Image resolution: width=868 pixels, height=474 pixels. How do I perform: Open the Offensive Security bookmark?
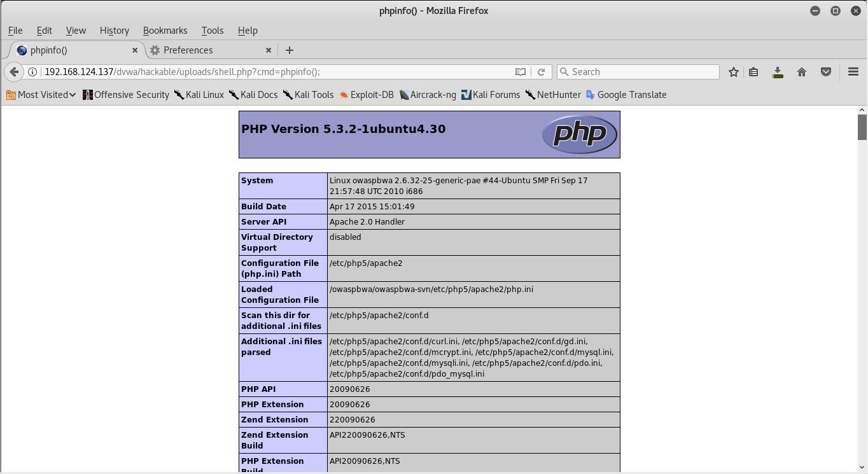click(126, 95)
